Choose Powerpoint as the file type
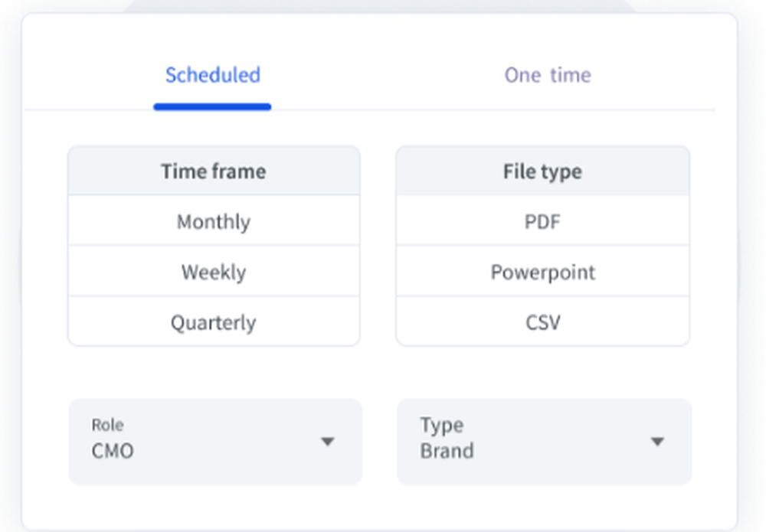This screenshot has width=766, height=532. pyautogui.click(x=543, y=272)
